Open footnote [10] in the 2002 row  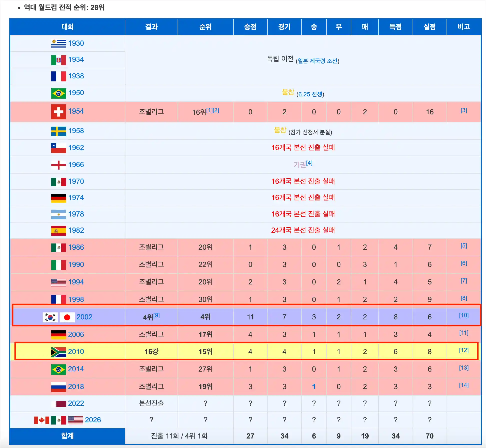(464, 315)
